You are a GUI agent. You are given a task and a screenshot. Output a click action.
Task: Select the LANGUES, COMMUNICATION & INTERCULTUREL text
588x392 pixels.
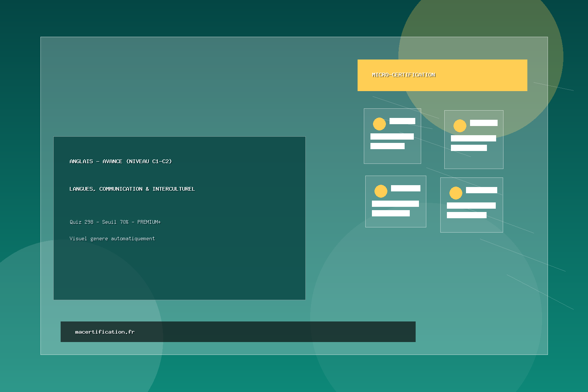coord(132,189)
